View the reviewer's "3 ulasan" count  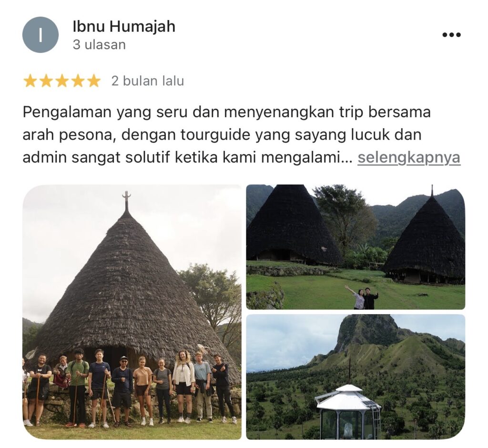click(x=99, y=45)
